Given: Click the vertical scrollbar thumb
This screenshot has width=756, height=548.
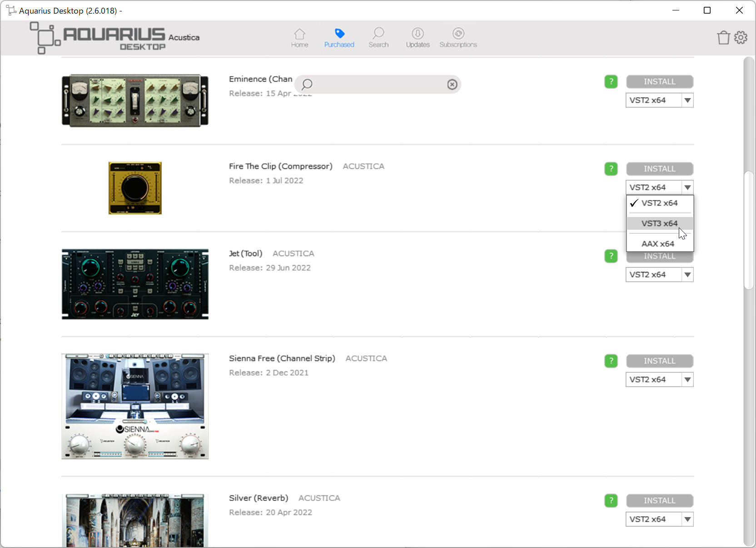Looking at the screenshot, I should pyautogui.click(x=749, y=230).
